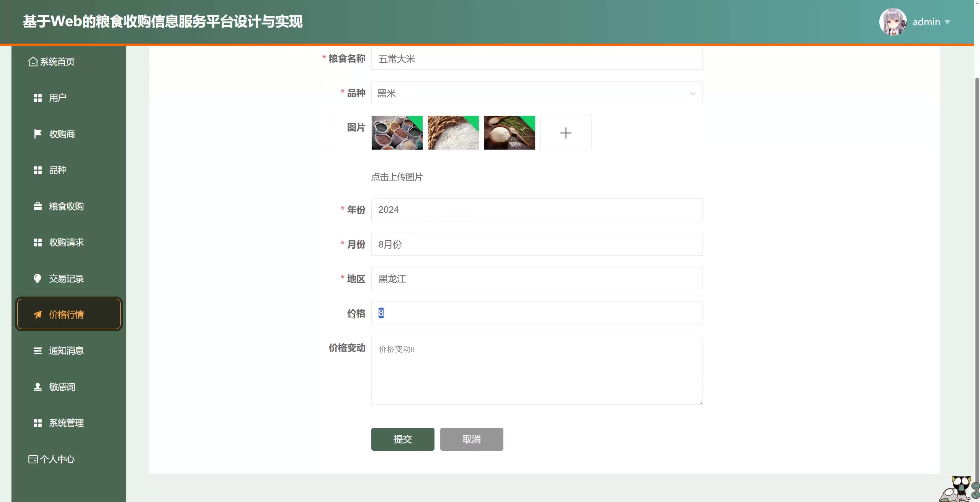Open the 收购请求 sidebar menu
The image size is (980, 502).
pos(66,242)
